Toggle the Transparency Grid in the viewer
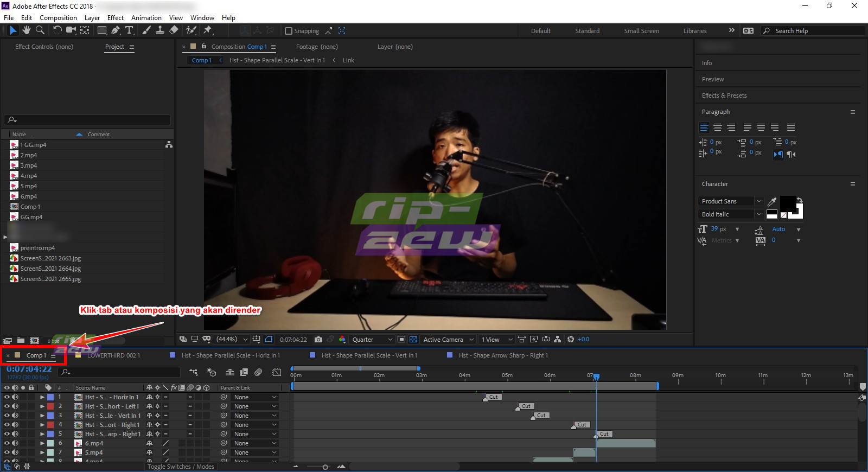 (413, 340)
